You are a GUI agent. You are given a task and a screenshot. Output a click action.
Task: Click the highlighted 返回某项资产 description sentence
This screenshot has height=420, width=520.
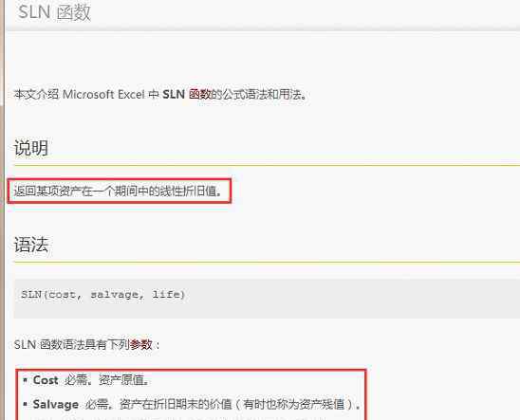click(118, 192)
